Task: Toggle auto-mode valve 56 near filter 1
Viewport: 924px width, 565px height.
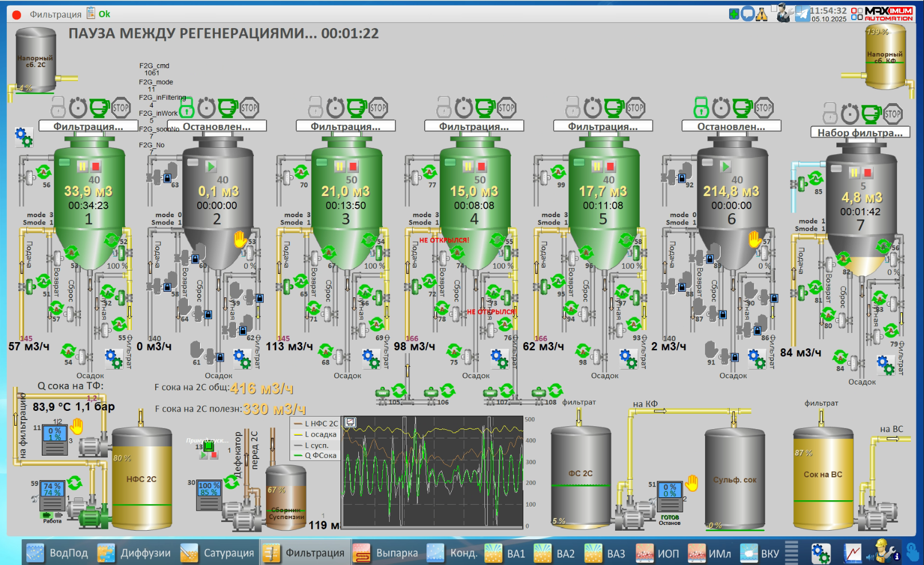Action: pyautogui.click(x=43, y=172)
